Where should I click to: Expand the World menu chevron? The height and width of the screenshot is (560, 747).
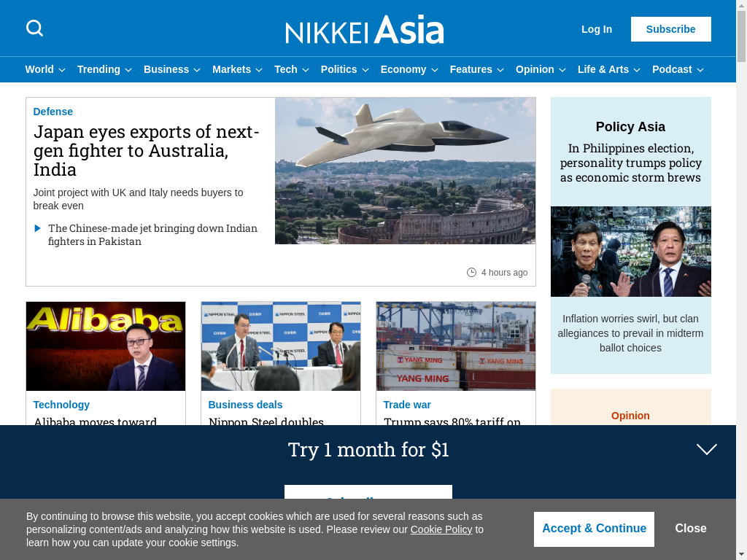(62, 70)
